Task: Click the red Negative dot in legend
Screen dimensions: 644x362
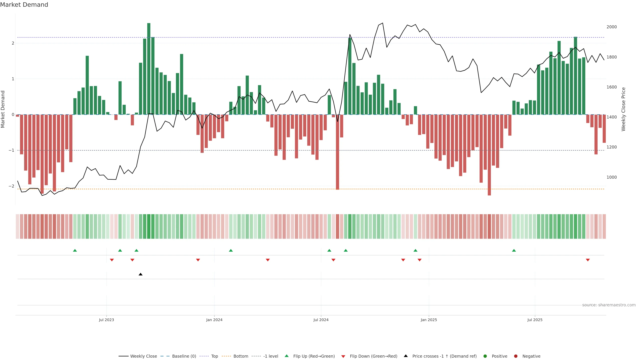Action: coord(516,356)
